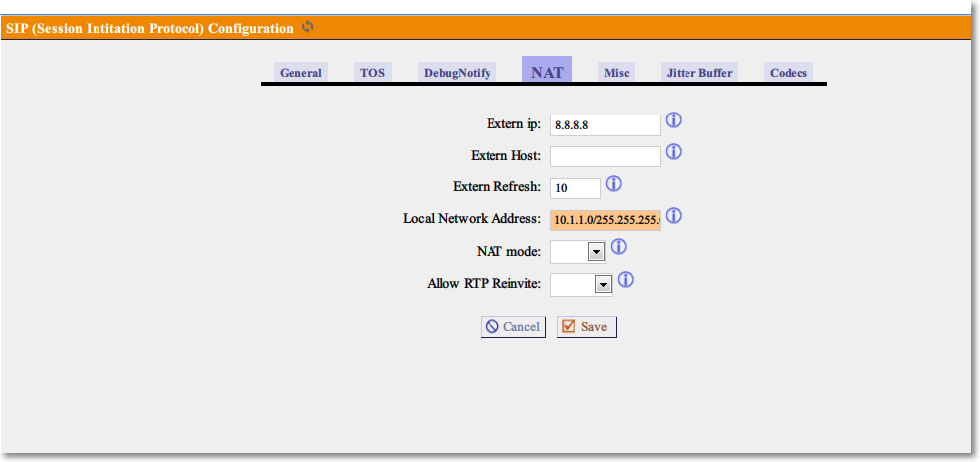Click the Cancel button
This screenshot has width=980, height=462.
(x=513, y=327)
